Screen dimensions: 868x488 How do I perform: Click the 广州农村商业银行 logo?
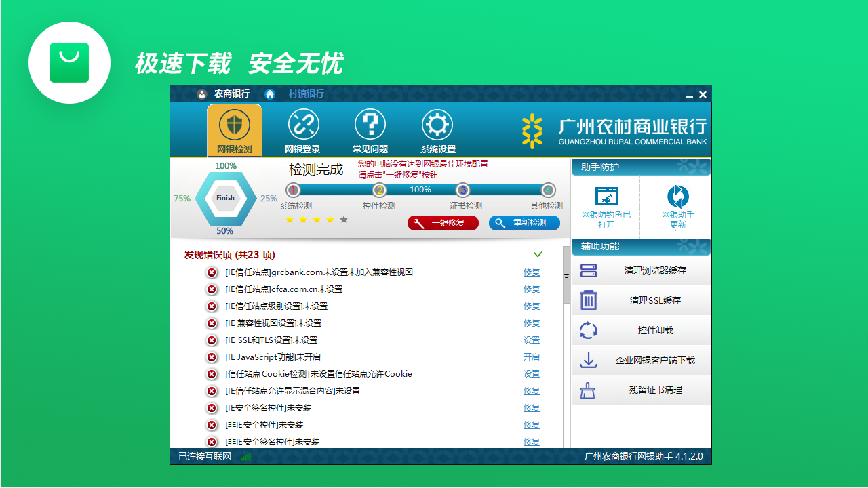pyautogui.click(x=614, y=130)
